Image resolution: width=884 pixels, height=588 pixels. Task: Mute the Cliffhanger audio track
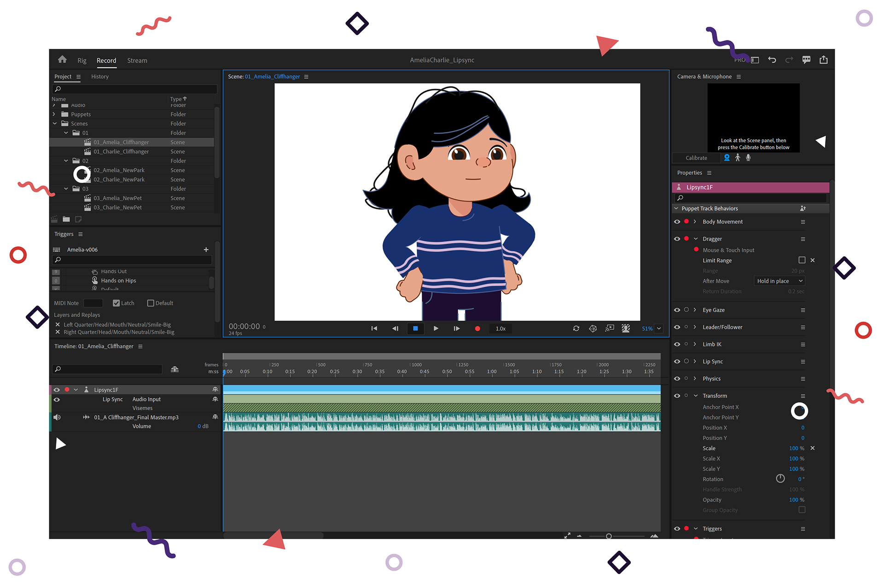coord(57,417)
